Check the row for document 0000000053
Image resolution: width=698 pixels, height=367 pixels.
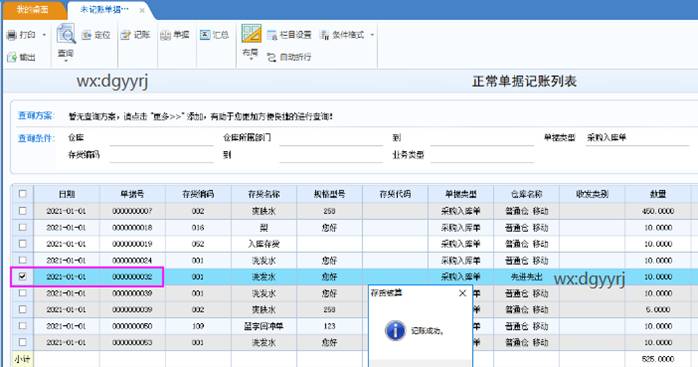point(23,342)
